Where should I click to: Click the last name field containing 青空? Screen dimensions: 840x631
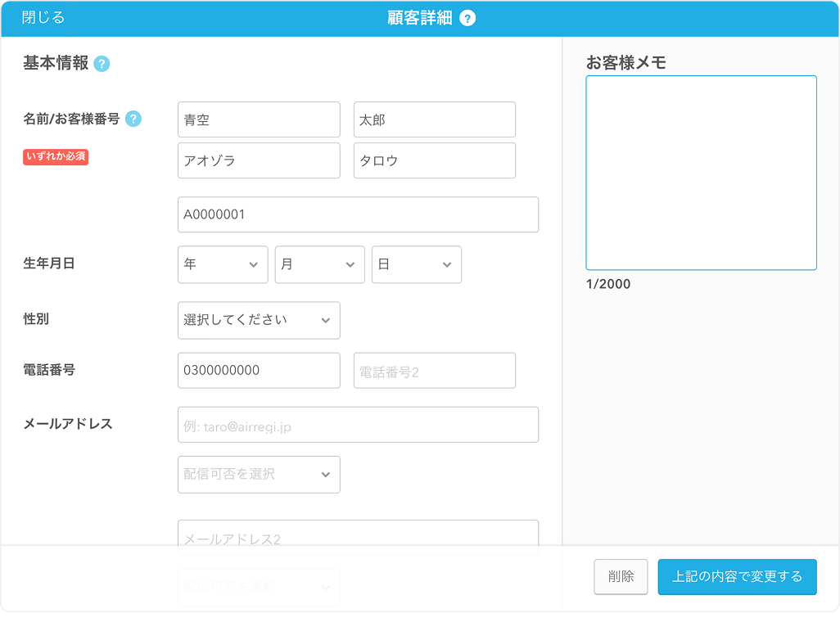pyautogui.click(x=259, y=119)
